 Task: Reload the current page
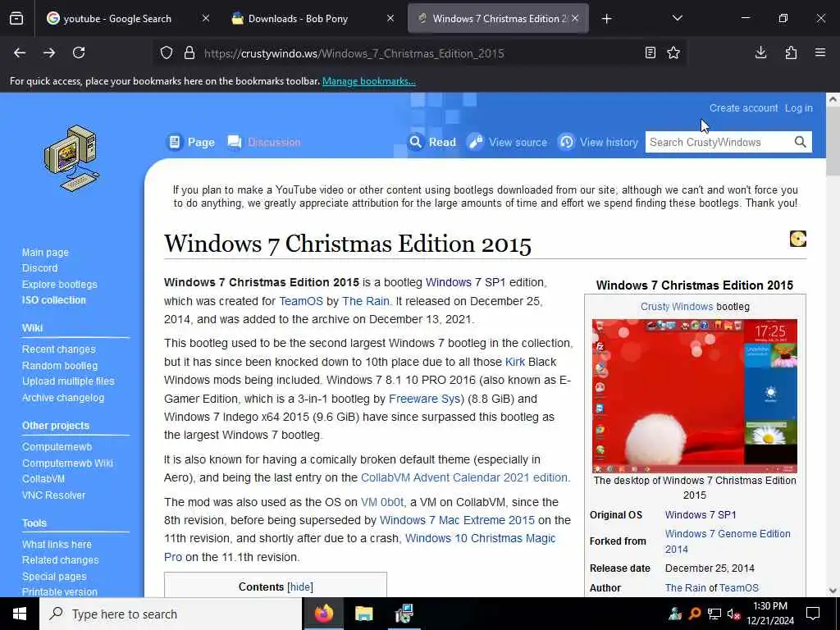tap(79, 52)
